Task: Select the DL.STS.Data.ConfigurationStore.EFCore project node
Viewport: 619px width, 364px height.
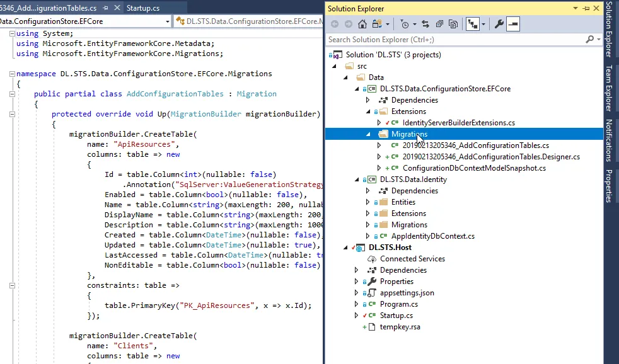Action: [445, 89]
